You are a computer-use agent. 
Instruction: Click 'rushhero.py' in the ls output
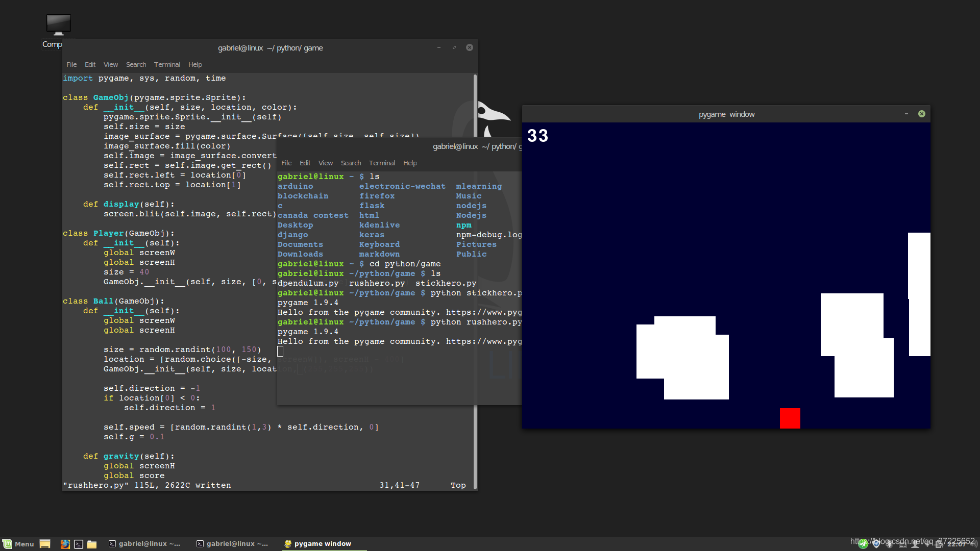[377, 283]
